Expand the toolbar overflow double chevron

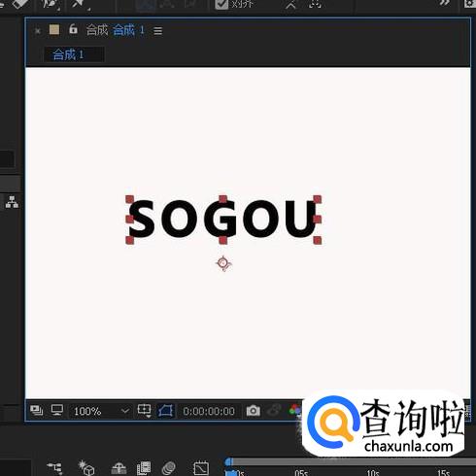[445, 3]
